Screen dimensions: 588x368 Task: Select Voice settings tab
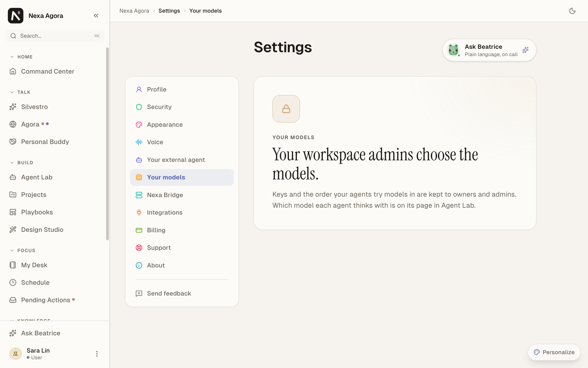tap(182, 142)
